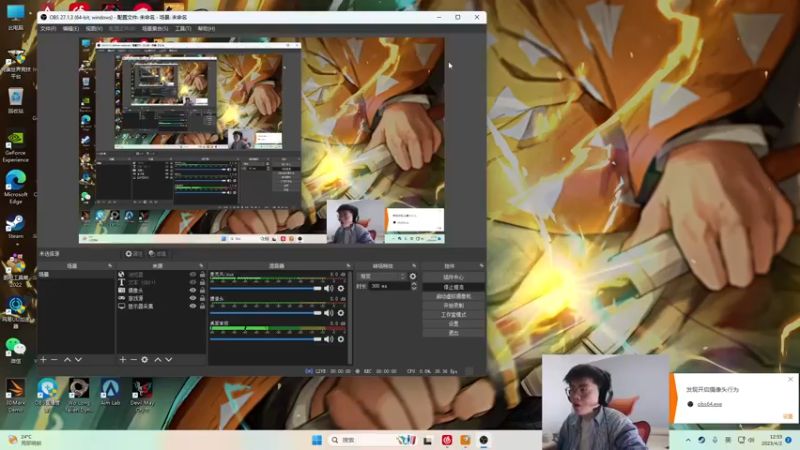
Task: Move the selected source down
Action: [x=169, y=360]
